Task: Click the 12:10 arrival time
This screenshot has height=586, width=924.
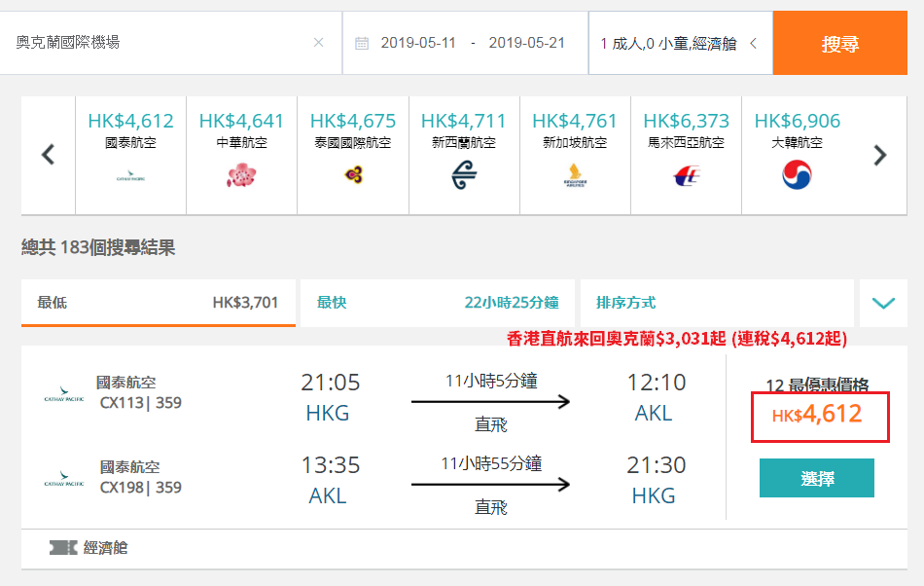Action: (656, 383)
